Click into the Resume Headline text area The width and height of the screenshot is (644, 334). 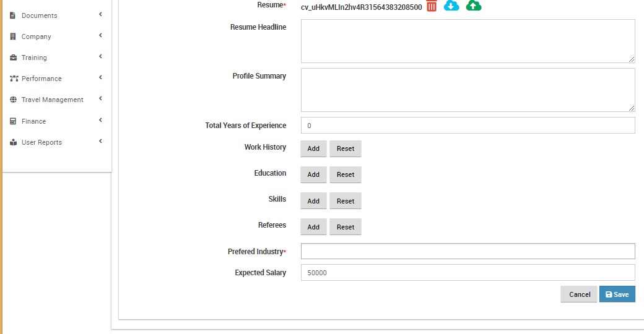pyautogui.click(x=468, y=41)
